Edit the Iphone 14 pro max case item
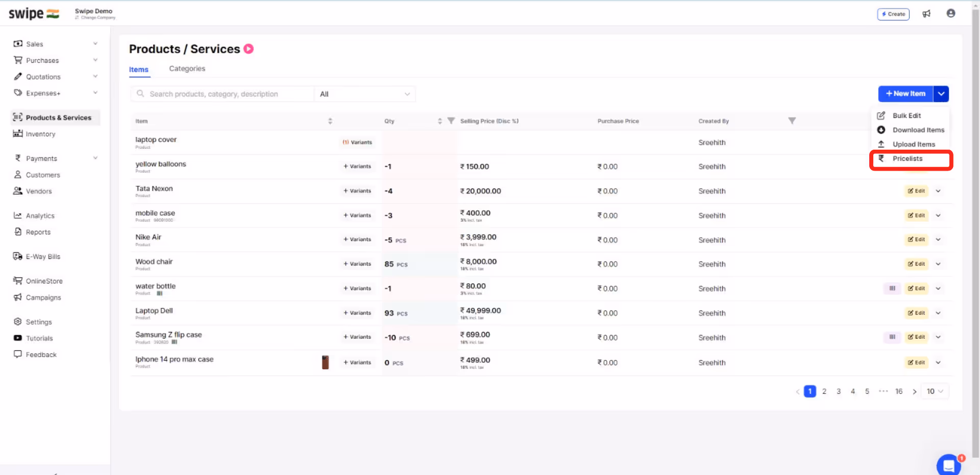 pos(917,363)
